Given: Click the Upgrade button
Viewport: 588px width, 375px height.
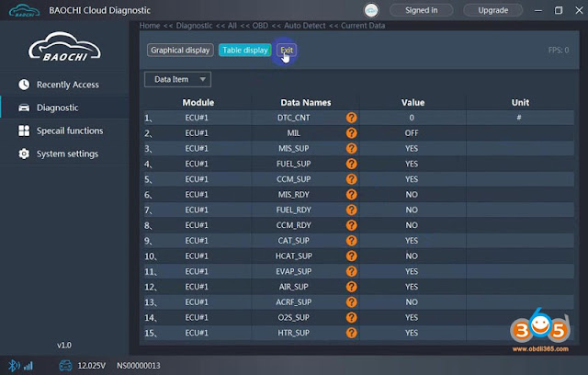Looking at the screenshot, I should (493, 10).
